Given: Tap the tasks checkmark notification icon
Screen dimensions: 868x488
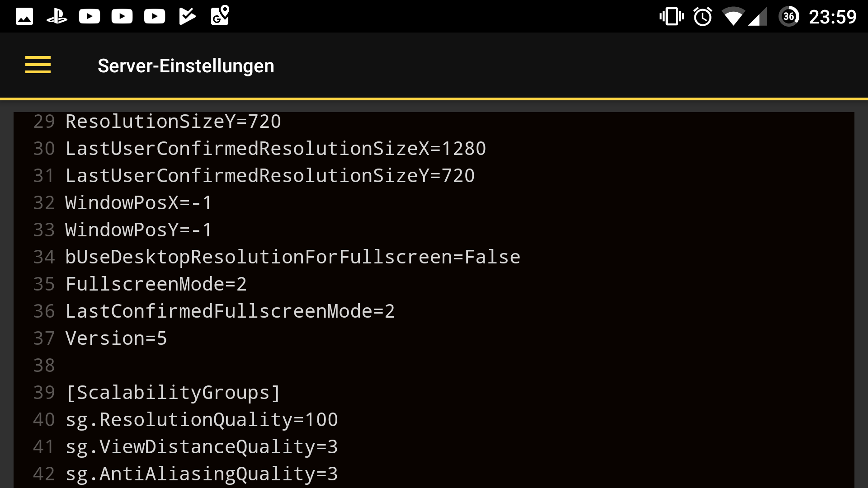Looking at the screenshot, I should tap(187, 17).
